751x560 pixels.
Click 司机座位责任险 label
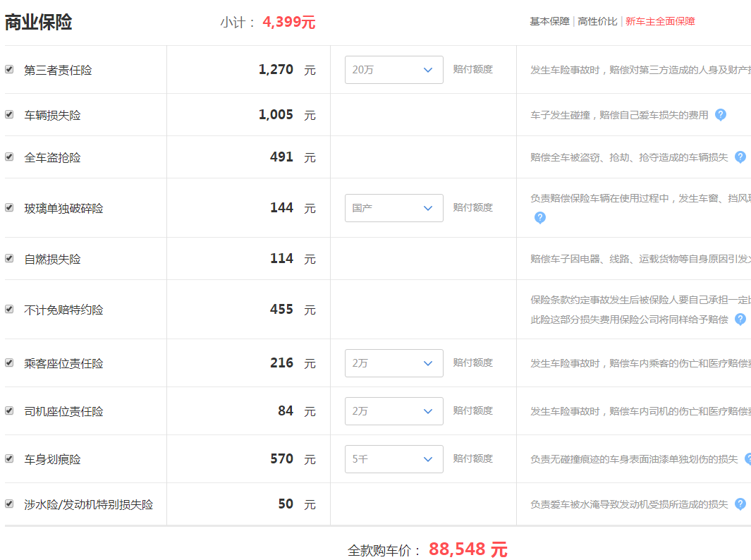[63, 411]
